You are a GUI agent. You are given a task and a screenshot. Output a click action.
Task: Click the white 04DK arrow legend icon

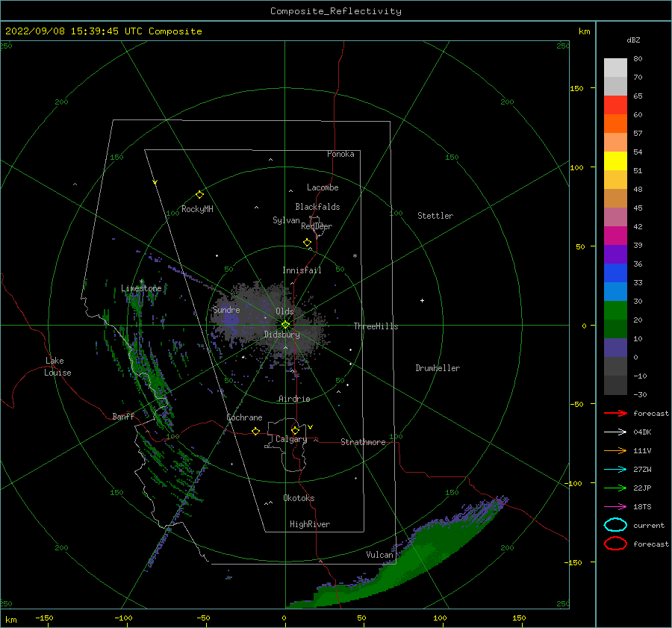coord(615,432)
